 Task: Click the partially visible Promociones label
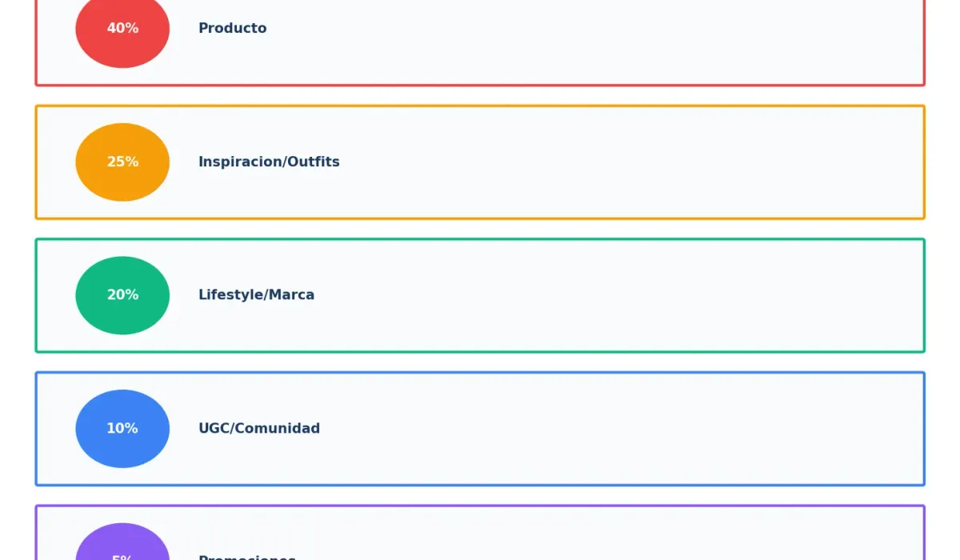(x=247, y=557)
